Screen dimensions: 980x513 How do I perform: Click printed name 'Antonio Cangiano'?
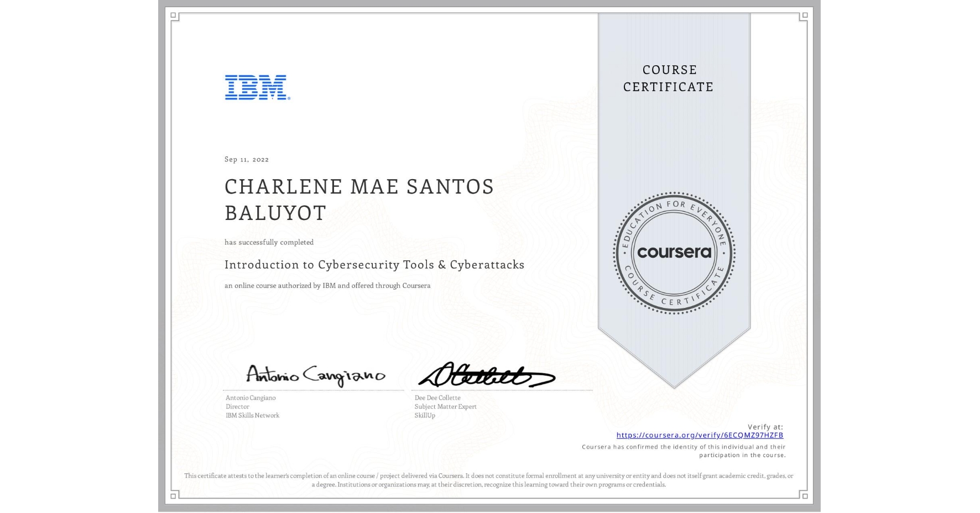pyautogui.click(x=251, y=397)
